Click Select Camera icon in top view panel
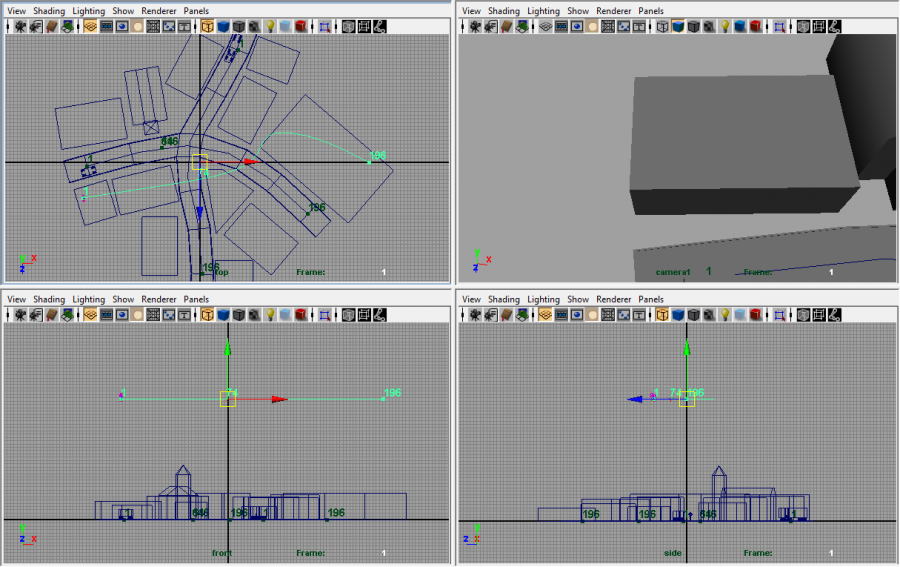The image size is (900, 567). point(20,26)
